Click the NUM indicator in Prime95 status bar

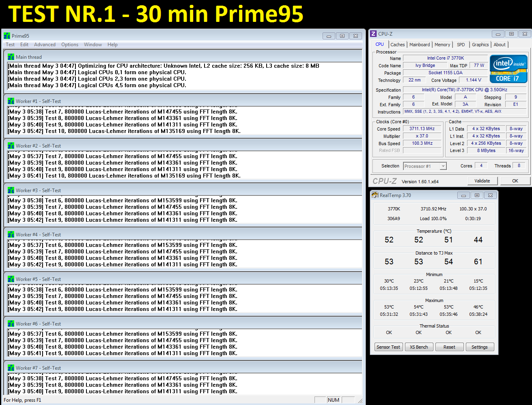click(334, 400)
